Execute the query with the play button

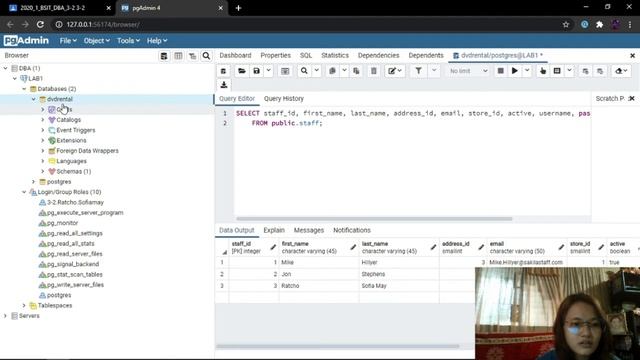click(x=515, y=71)
